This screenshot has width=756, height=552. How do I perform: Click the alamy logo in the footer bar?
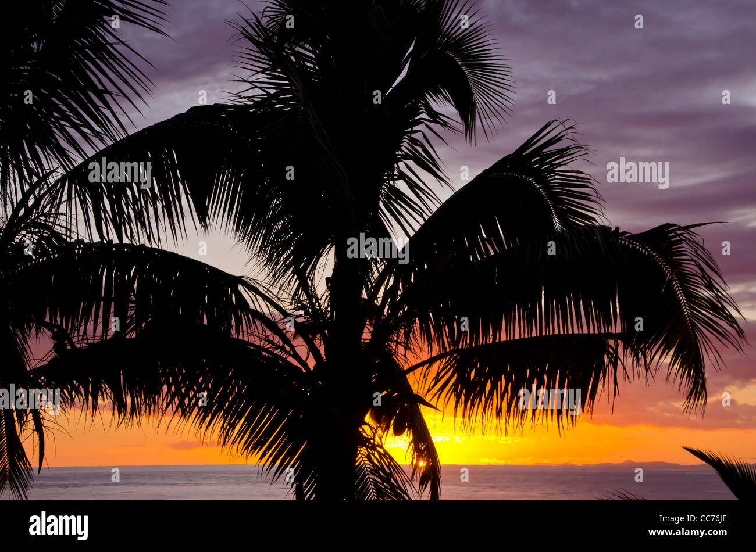click(59, 526)
